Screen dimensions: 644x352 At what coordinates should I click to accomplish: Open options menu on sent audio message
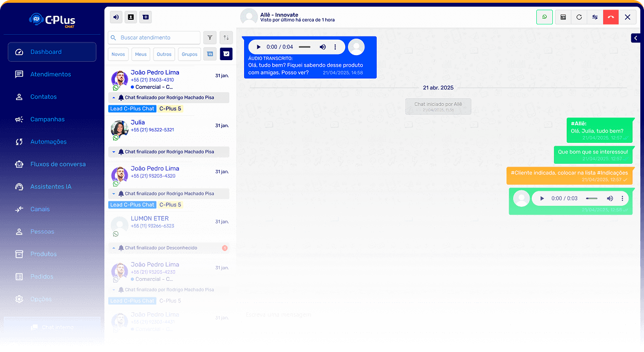click(x=622, y=199)
